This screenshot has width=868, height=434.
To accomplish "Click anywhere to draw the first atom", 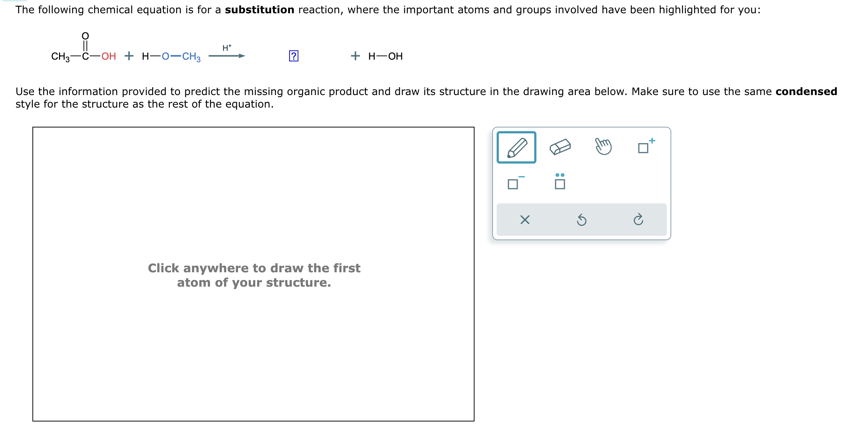I will 254,275.
